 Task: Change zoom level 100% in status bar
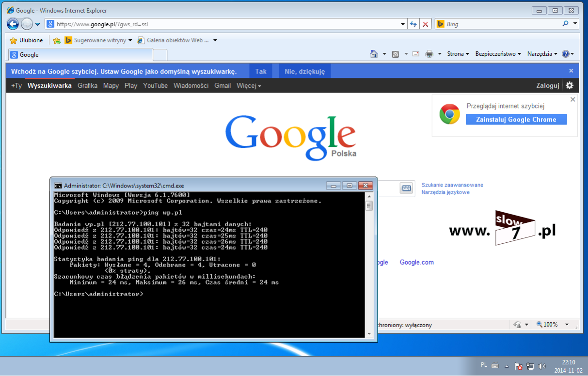point(547,325)
